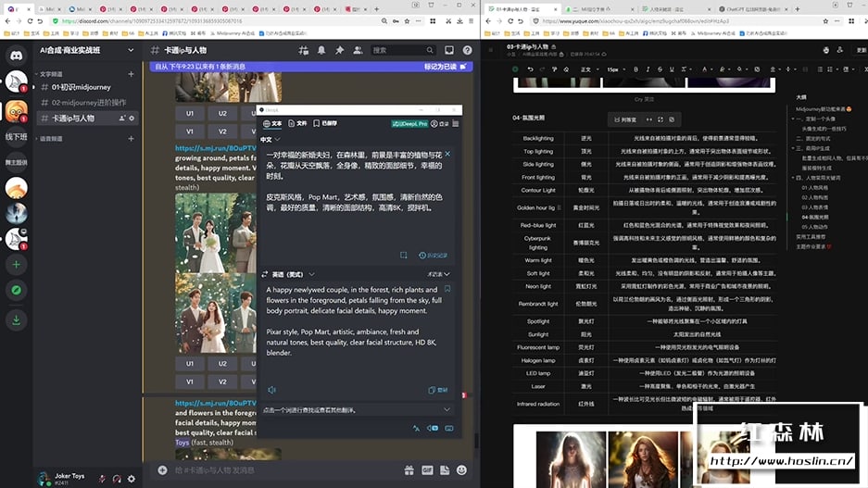868x488 pixels.
Task: Click Discord search field
Action: (x=402, y=50)
